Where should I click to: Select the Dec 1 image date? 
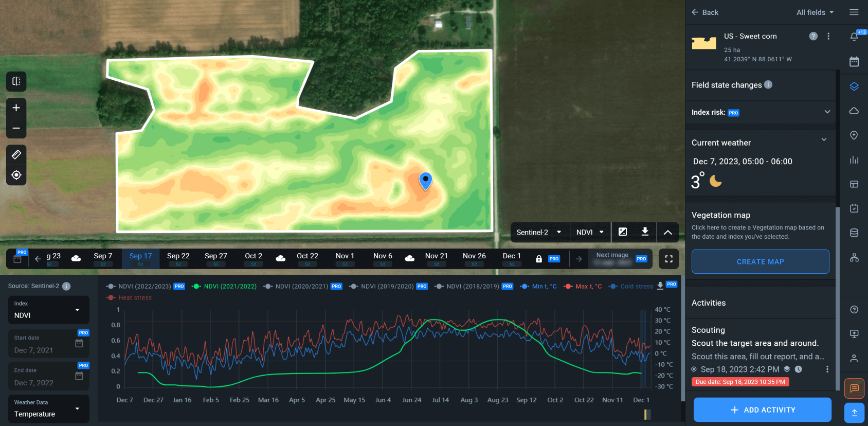pyautogui.click(x=512, y=259)
